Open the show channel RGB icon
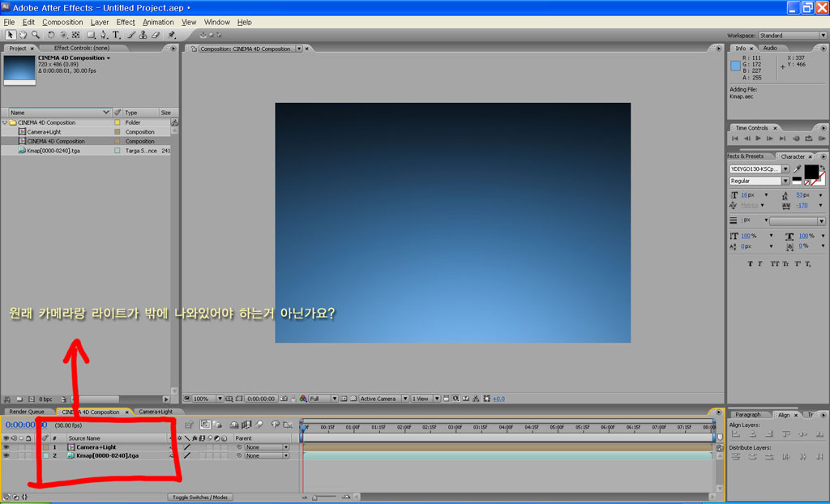This screenshot has width=830, height=504. pos(303,399)
